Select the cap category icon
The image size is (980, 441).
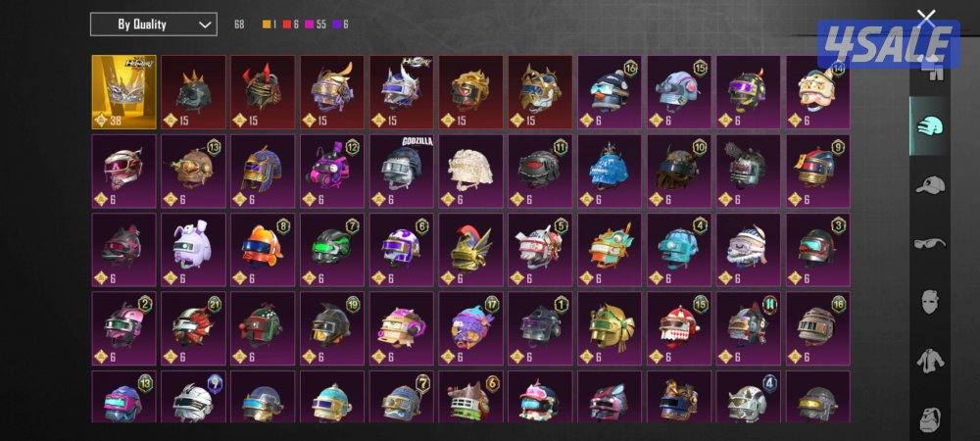point(931,185)
